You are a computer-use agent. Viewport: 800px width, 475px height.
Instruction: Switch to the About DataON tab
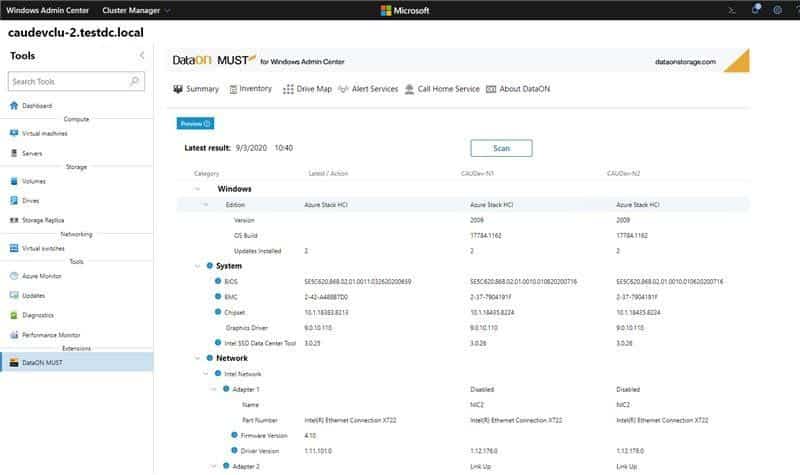click(x=518, y=89)
